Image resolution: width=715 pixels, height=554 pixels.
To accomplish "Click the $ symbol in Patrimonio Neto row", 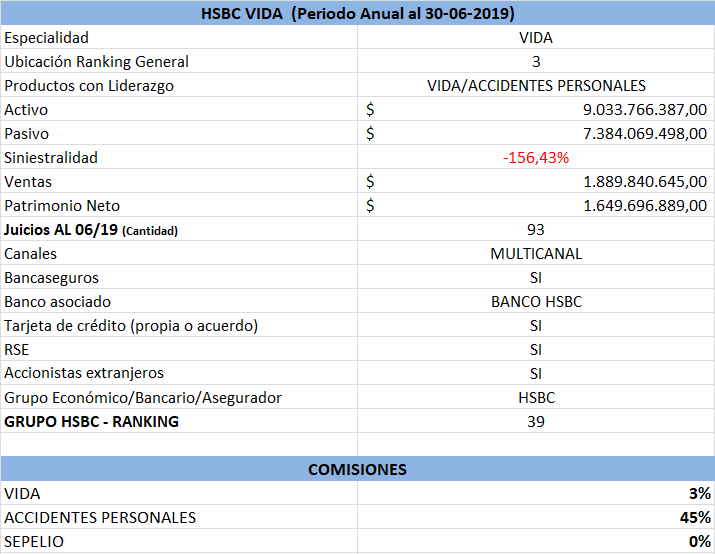I will (370, 206).
